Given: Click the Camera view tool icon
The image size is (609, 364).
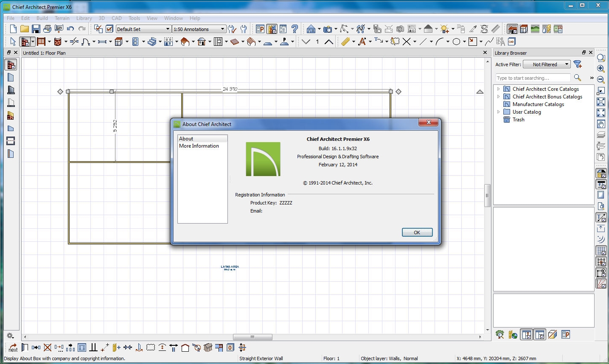Looking at the screenshot, I should click(x=328, y=29).
